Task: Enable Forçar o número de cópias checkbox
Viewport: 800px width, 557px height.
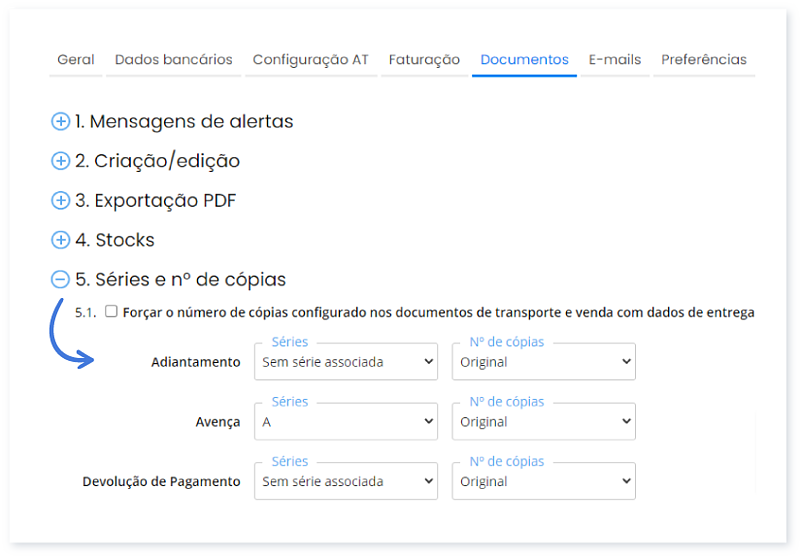Action: point(111,311)
